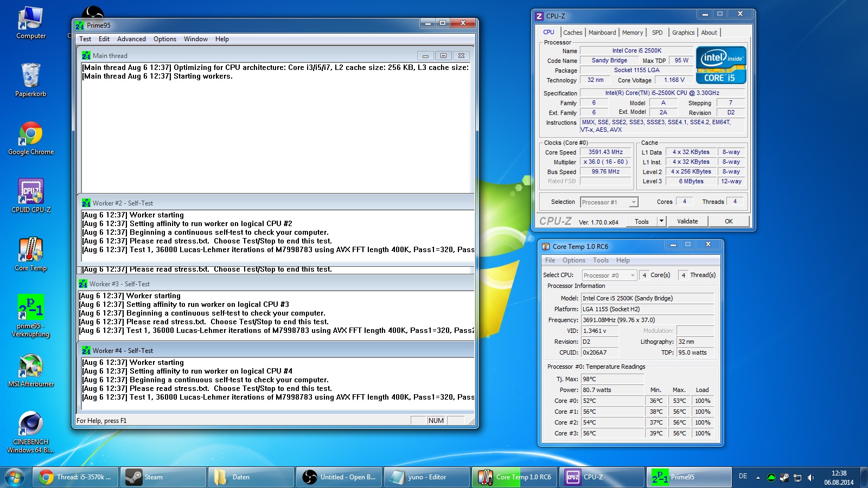868x488 pixels.
Task: Switch to Untitled Open Broadcaster taskbar item
Action: pos(339,477)
